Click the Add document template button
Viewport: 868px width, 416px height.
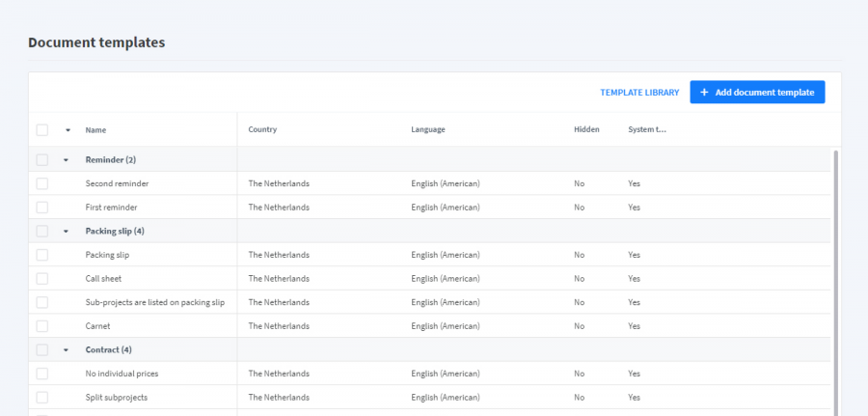click(x=757, y=93)
